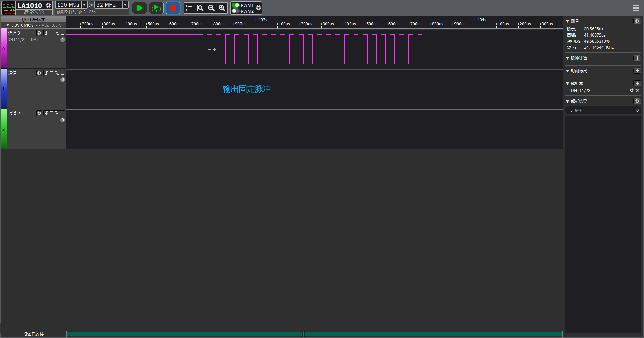Turn on the PWM2 output switch
This screenshot has width=644, height=338.
(x=236, y=11)
